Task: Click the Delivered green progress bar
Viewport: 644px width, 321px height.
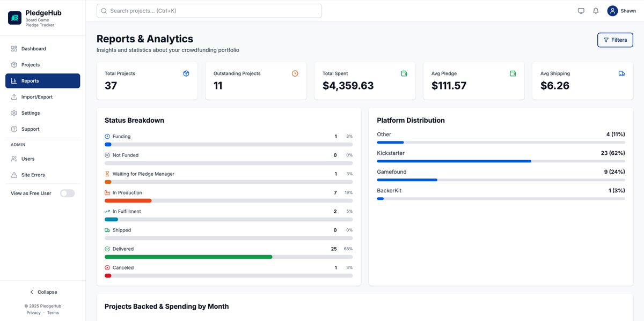Action: coord(188,257)
